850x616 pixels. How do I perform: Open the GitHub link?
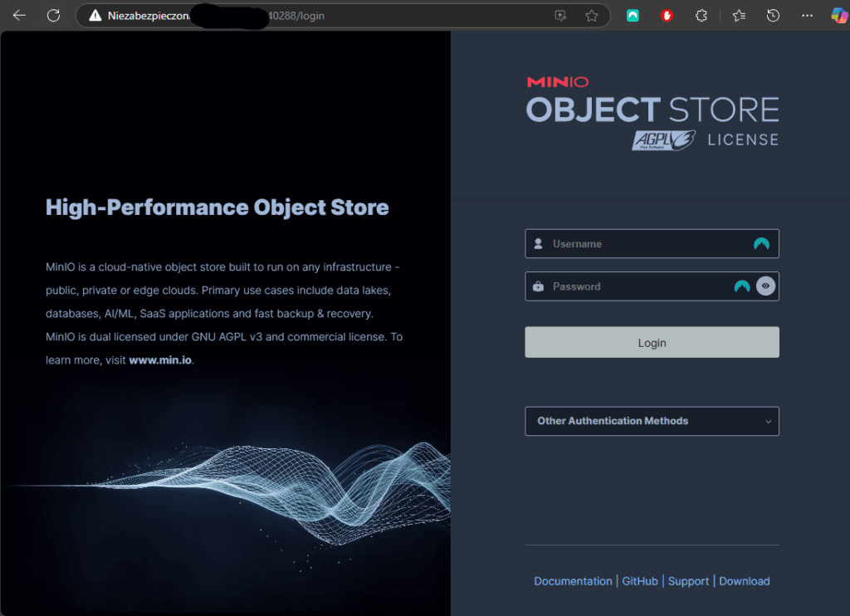pyautogui.click(x=640, y=581)
